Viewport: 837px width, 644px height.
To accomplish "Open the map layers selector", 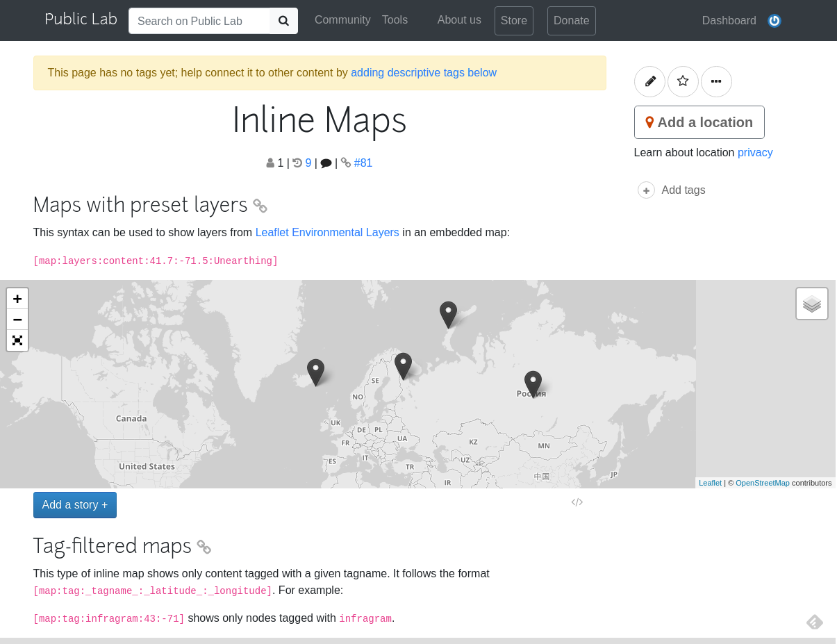I will (811, 303).
